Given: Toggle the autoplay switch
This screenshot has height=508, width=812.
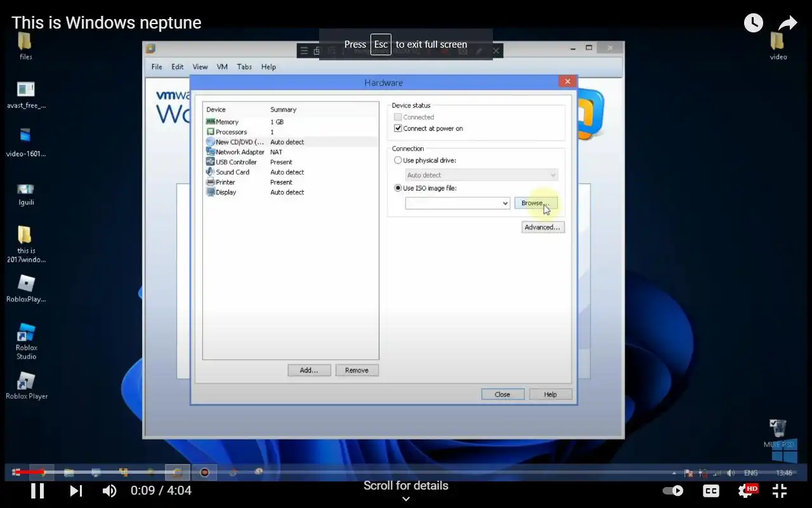Looking at the screenshot, I should click(x=673, y=491).
